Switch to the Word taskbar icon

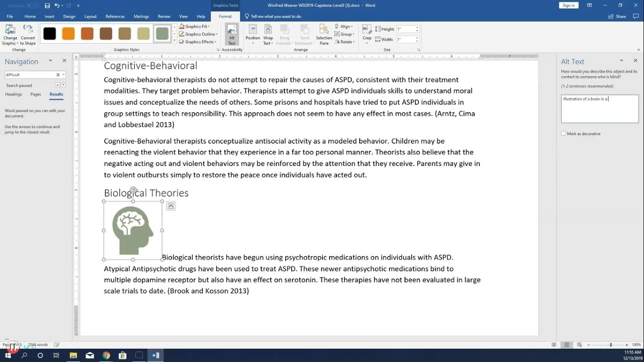155,355
